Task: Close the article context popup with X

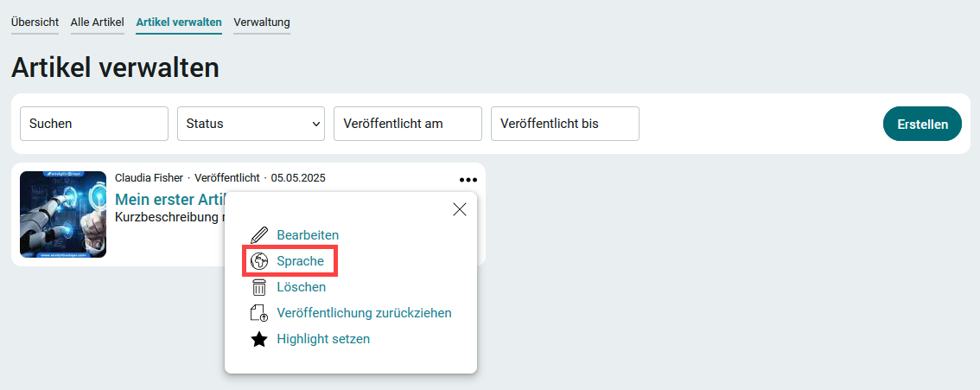Action: (460, 209)
